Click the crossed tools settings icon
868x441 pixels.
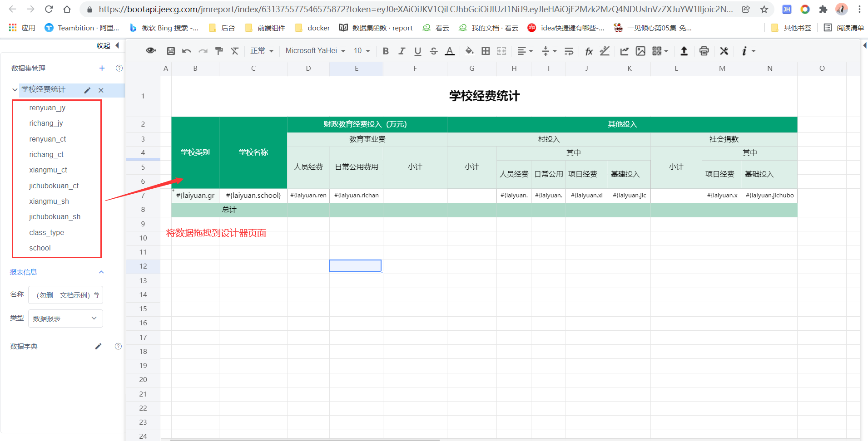(x=724, y=51)
